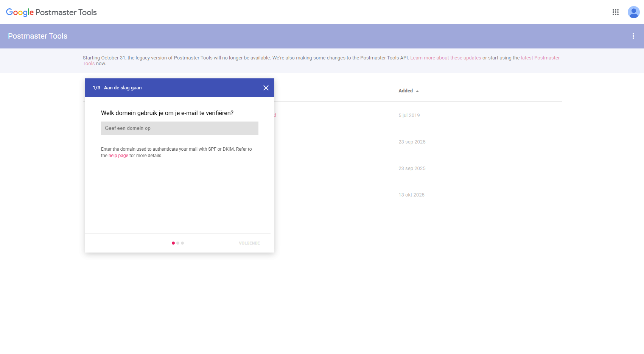The width and height of the screenshot is (644, 354).
Task: Open Learn more about these updates
Action: [445, 58]
